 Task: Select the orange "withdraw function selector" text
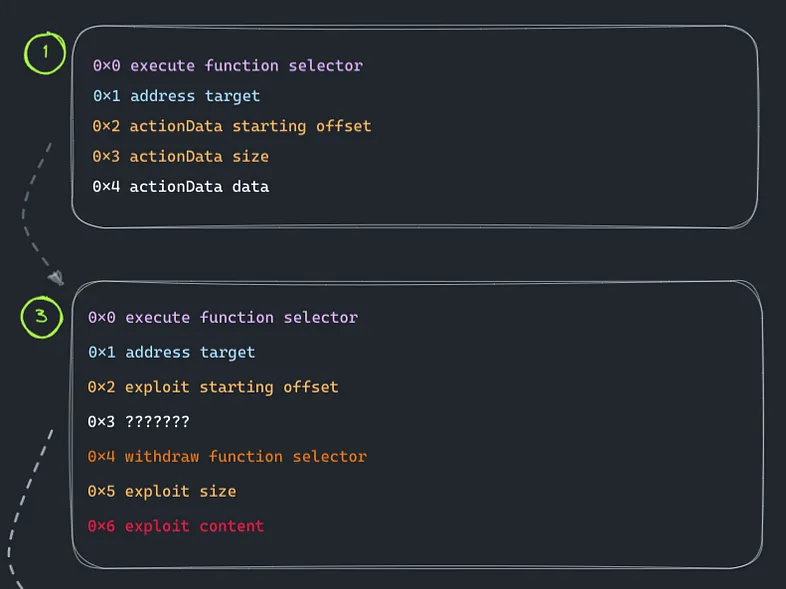[x=246, y=456]
